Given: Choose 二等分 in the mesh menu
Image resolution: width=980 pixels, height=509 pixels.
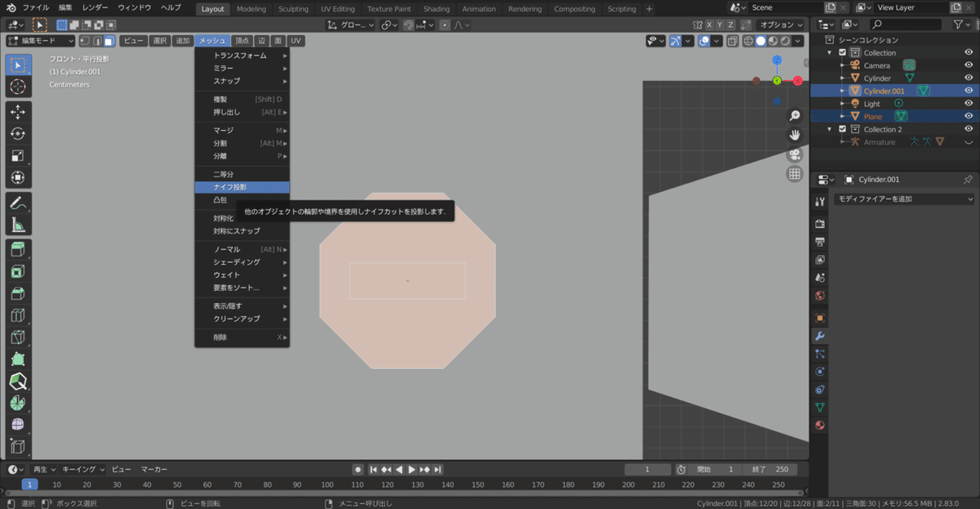Looking at the screenshot, I should (242, 174).
